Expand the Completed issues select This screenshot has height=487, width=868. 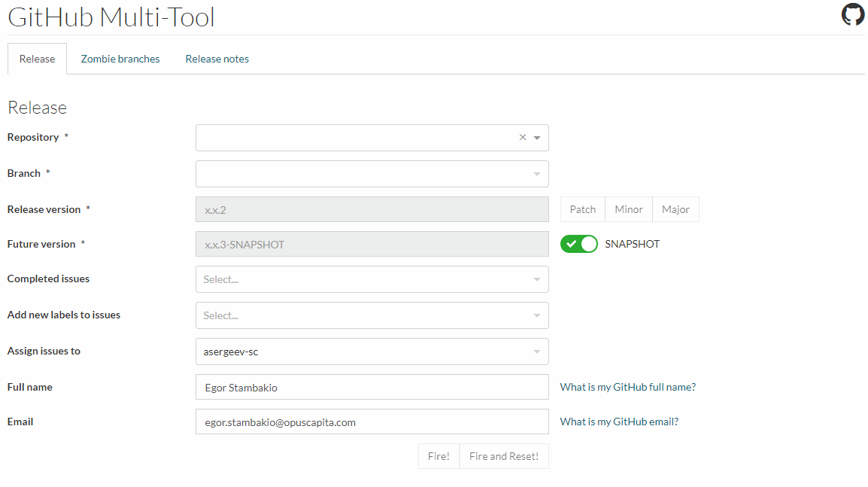tap(372, 279)
